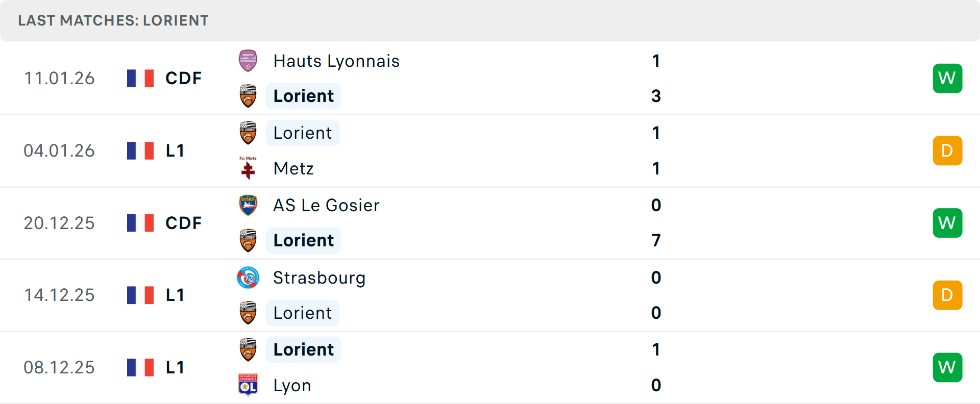The height and width of the screenshot is (404, 980).
Task: Click the Hauts Lyonnais club crest
Action: (x=248, y=61)
